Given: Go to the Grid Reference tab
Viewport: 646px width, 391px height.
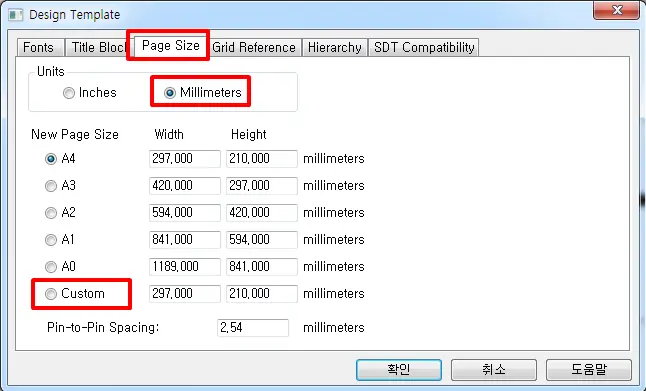Looking at the screenshot, I should (254, 48).
